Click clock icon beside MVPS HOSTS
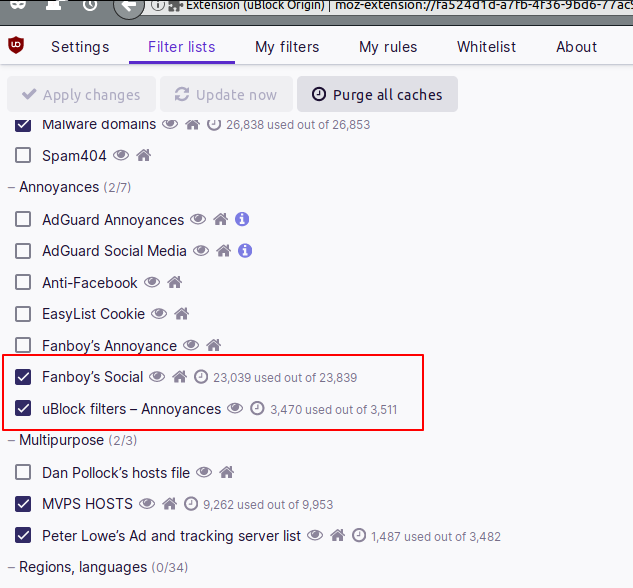This screenshot has width=633, height=588. click(x=191, y=504)
